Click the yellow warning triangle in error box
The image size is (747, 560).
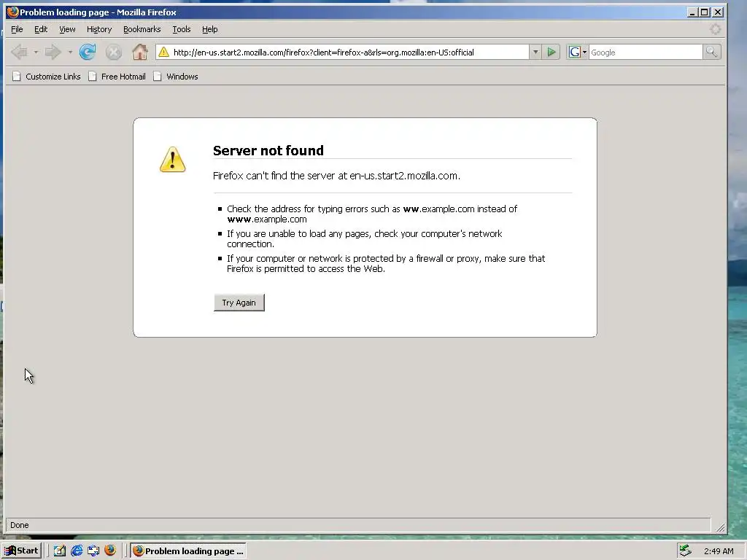pyautogui.click(x=172, y=159)
